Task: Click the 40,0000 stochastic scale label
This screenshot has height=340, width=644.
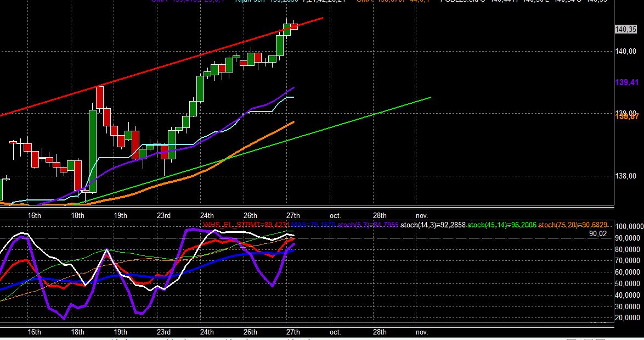Action: coord(627,295)
